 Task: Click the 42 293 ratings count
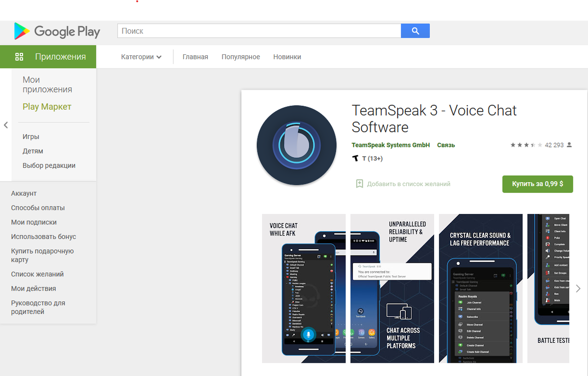coord(554,145)
